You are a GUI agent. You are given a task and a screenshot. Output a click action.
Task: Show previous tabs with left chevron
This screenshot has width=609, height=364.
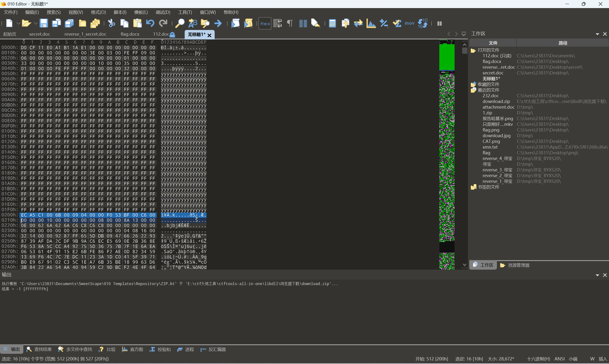coord(449,34)
